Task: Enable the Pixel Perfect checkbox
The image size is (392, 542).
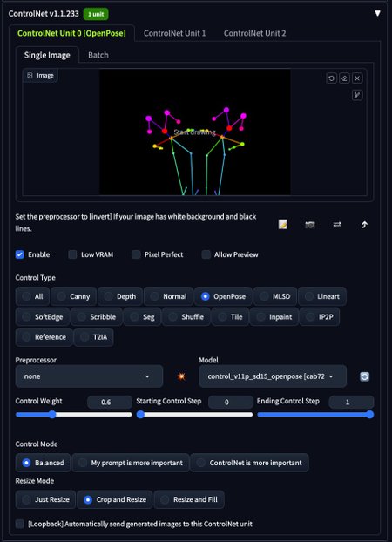Action: [x=136, y=254]
